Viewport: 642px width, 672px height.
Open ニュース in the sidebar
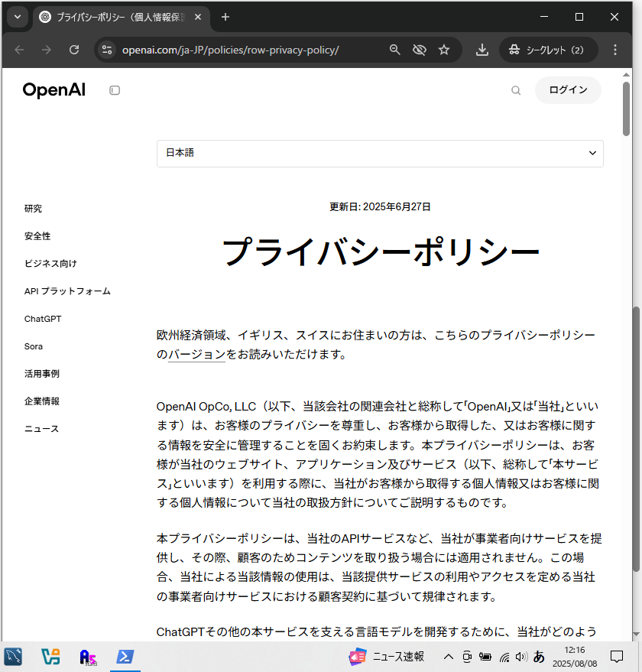coord(41,429)
